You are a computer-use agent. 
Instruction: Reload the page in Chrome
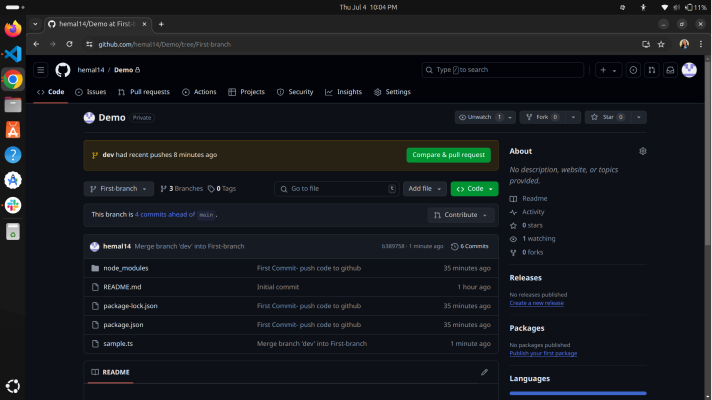[69, 44]
